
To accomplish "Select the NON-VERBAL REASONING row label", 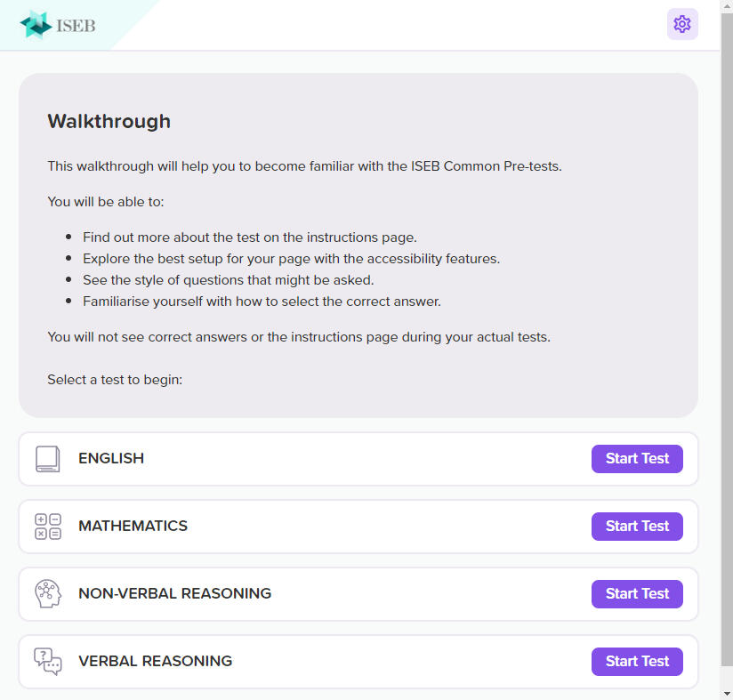I will (x=174, y=594).
